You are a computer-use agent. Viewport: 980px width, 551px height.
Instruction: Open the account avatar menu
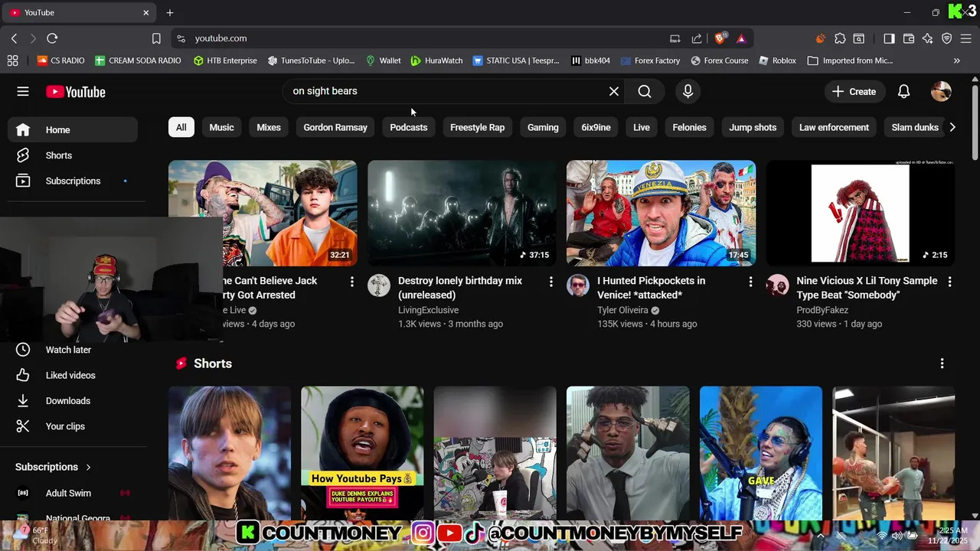(x=941, y=92)
